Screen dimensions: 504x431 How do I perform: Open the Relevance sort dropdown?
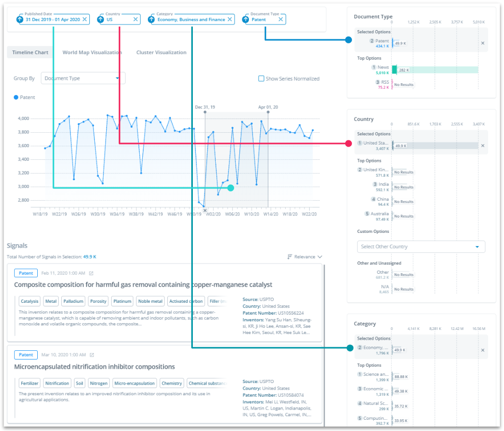tap(308, 256)
